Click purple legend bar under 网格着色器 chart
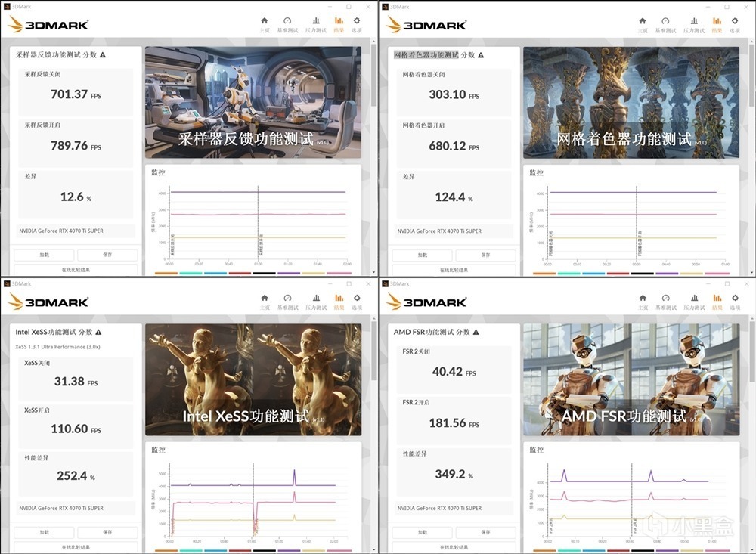 click(x=667, y=274)
